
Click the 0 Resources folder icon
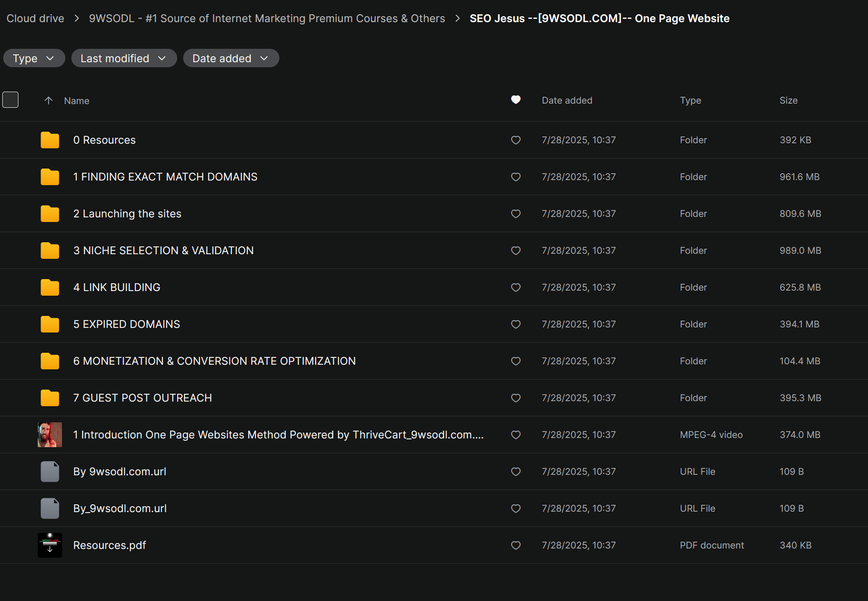50,140
